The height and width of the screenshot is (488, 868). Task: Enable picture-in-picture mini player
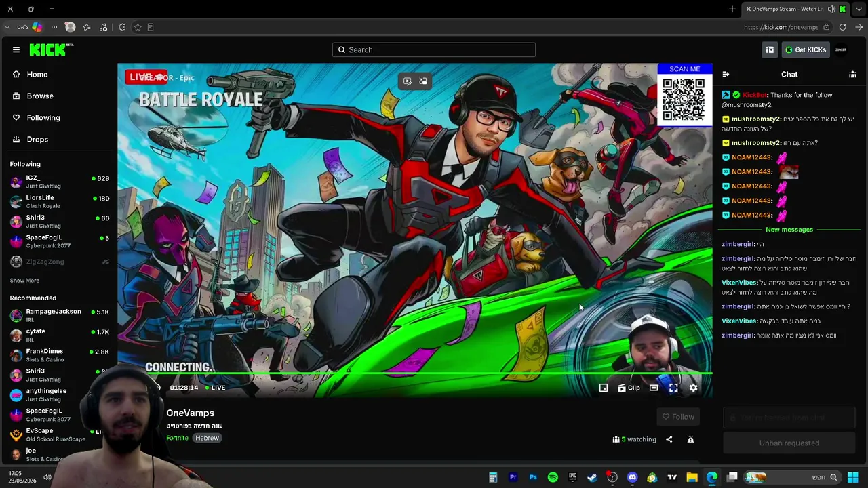(604, 388)
